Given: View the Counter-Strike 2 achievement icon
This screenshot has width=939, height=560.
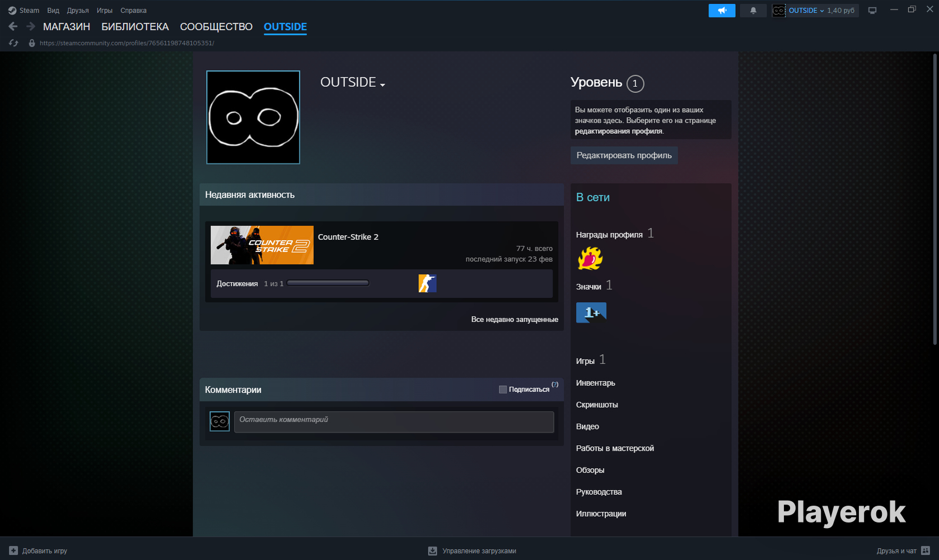Looking at the screenshot, I should [x=427, y=283].
